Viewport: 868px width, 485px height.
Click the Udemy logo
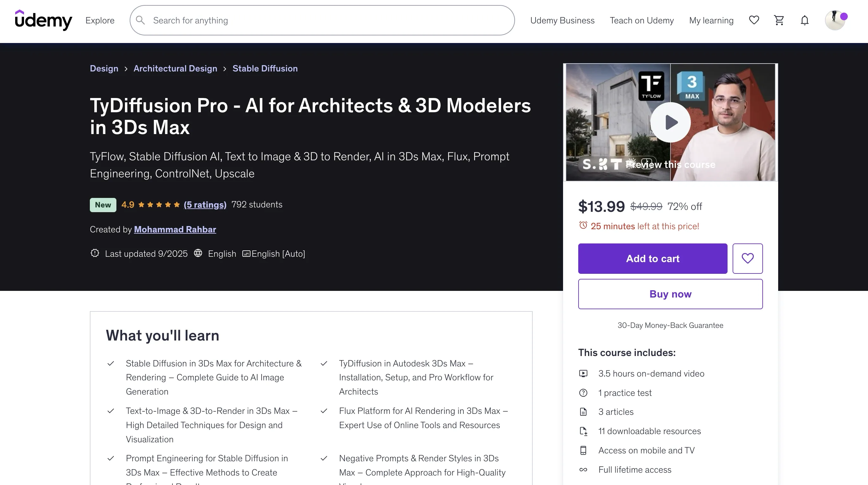(x=43, y=20)
